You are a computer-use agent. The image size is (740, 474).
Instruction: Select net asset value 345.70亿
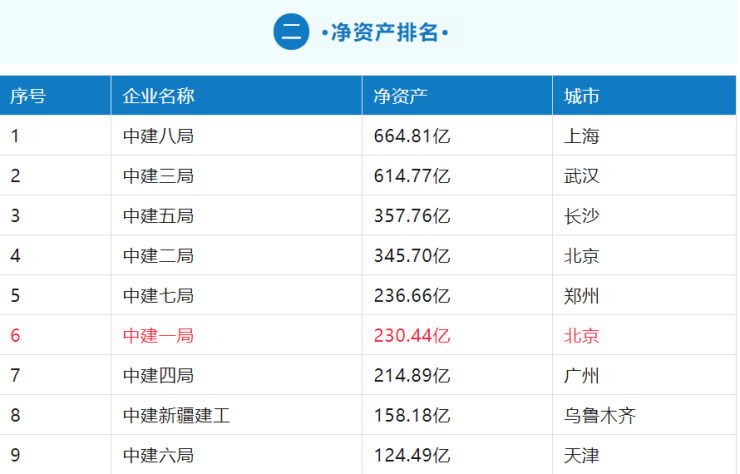[x=412, y=256]
